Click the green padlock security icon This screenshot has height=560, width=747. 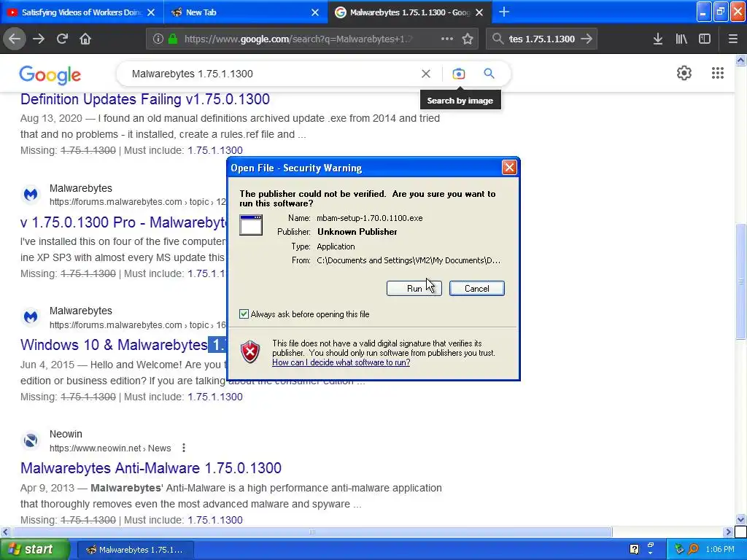pos(173,39)
